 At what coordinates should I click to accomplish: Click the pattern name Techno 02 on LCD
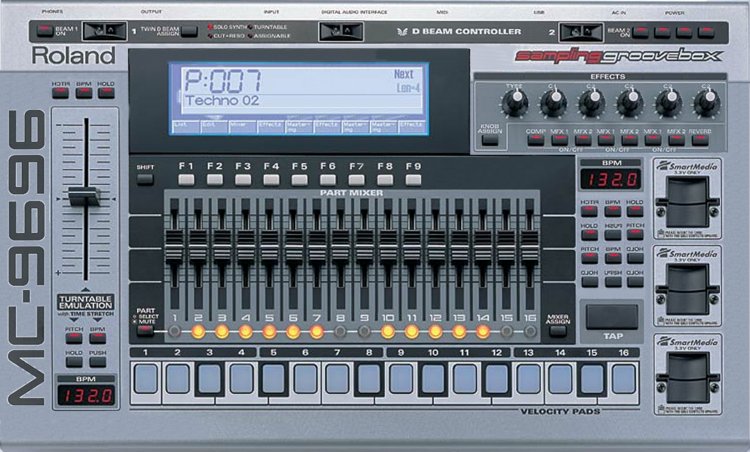(x=222, y=100)
